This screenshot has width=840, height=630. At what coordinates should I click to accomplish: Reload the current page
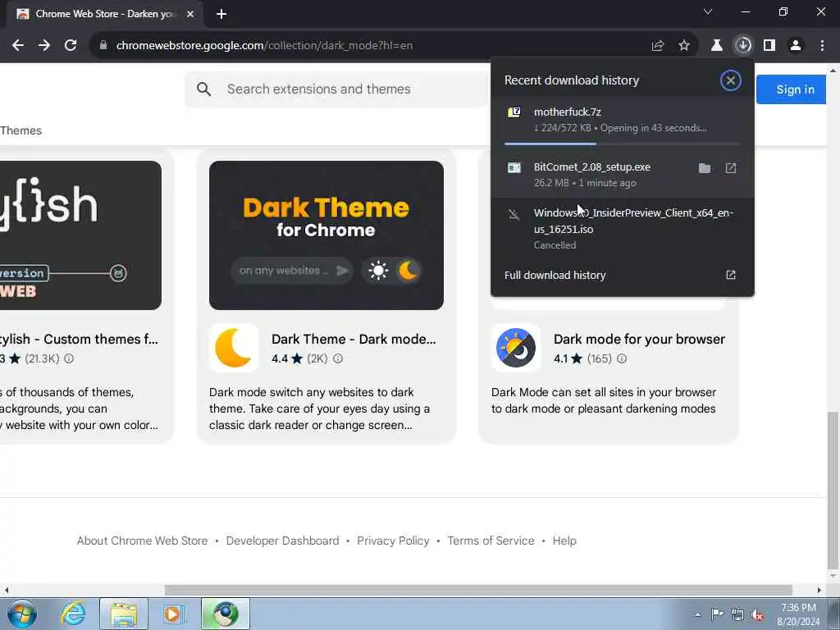coord(71,46)
